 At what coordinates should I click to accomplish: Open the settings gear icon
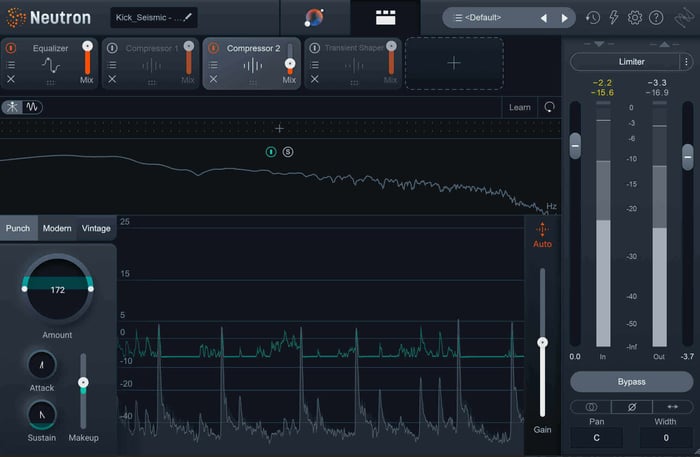pyautogui.click(x=635, y=18)
